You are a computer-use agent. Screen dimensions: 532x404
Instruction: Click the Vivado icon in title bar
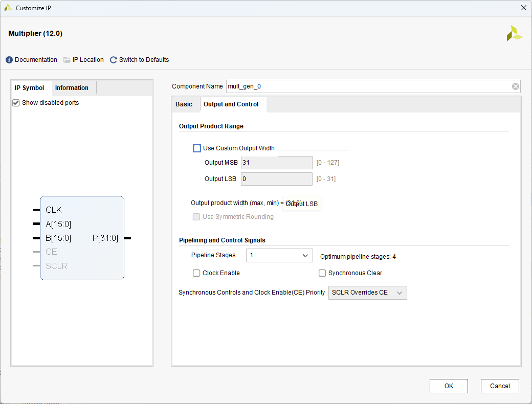[8, 8]
